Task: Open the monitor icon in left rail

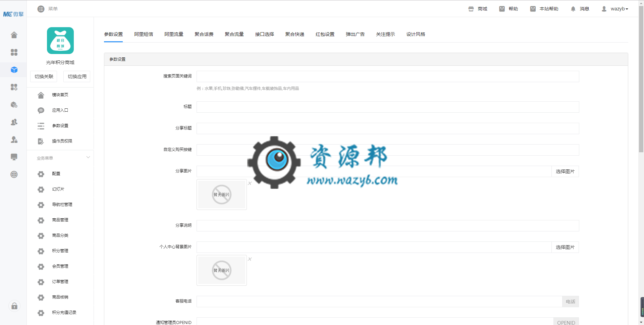Action: point(14,157)
